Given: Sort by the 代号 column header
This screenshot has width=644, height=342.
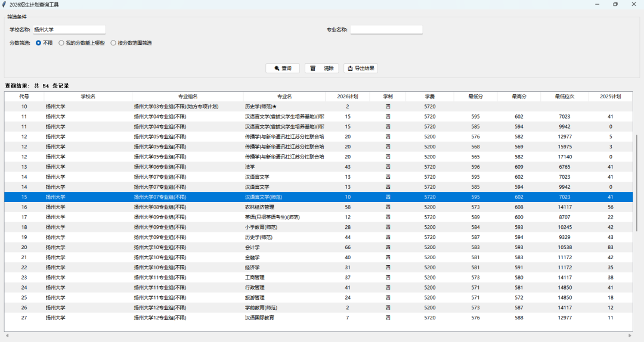Looking at the screenshot, I should tap(24, 97).
